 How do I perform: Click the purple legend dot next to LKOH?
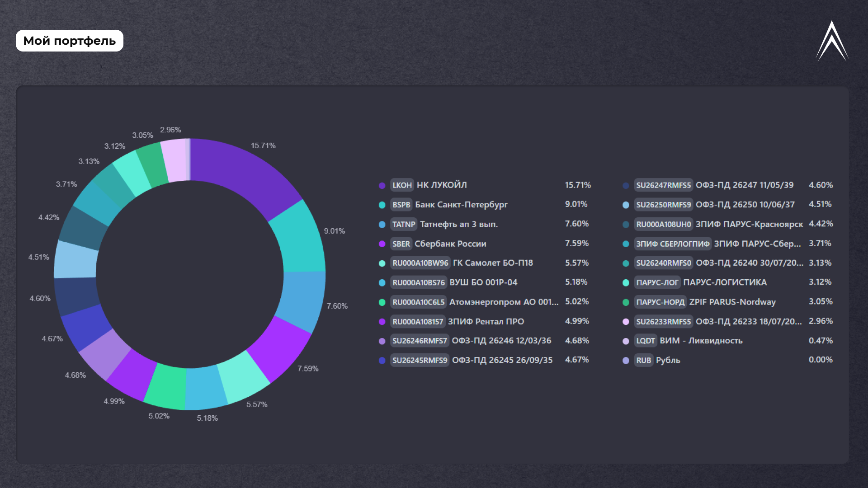click(382, 186)
